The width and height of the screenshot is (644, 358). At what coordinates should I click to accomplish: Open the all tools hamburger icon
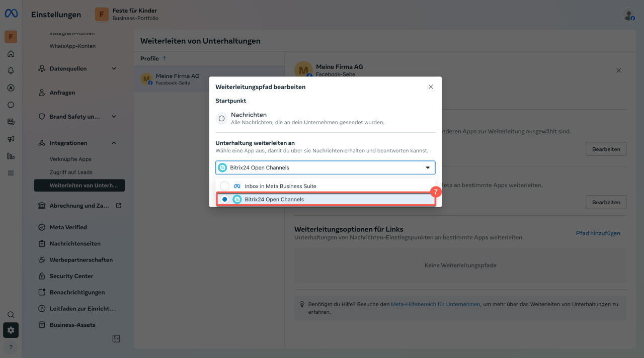[x=11, y=173]
